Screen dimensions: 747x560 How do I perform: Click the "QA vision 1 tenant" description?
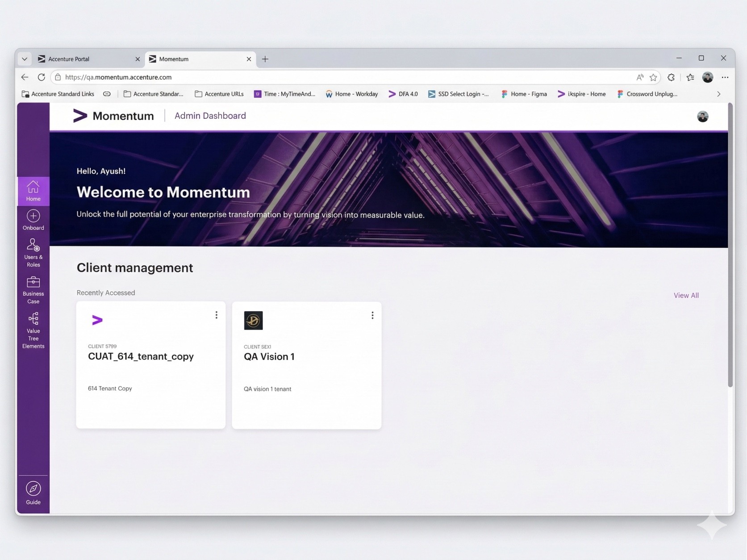(x=267, y=389)
